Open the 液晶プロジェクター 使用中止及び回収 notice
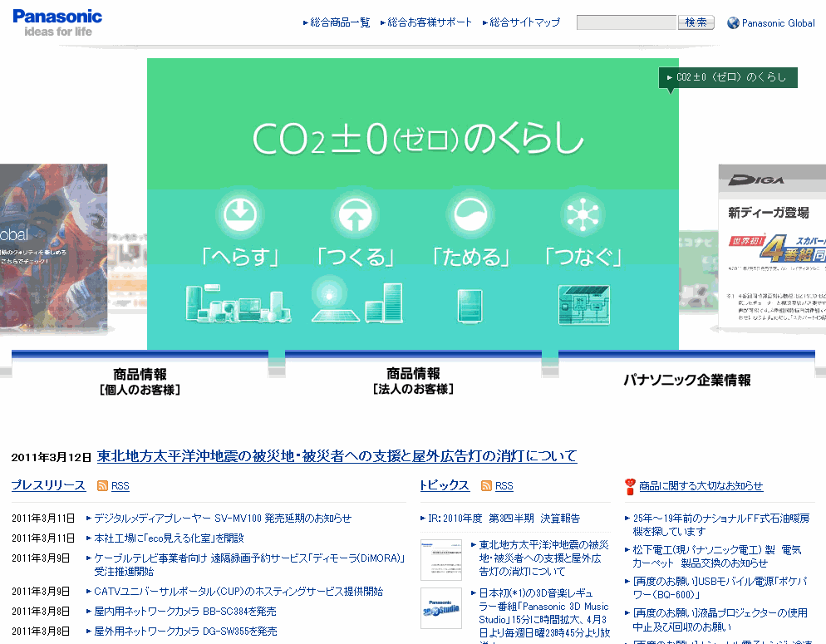The image size is (826, 644). click(x=720, y=620)
